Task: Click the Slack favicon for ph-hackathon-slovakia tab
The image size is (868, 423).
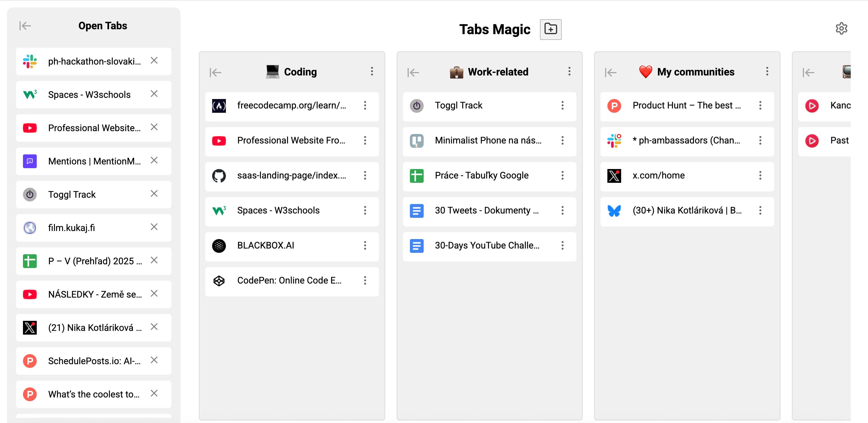Action: click(x=30, y=61)
